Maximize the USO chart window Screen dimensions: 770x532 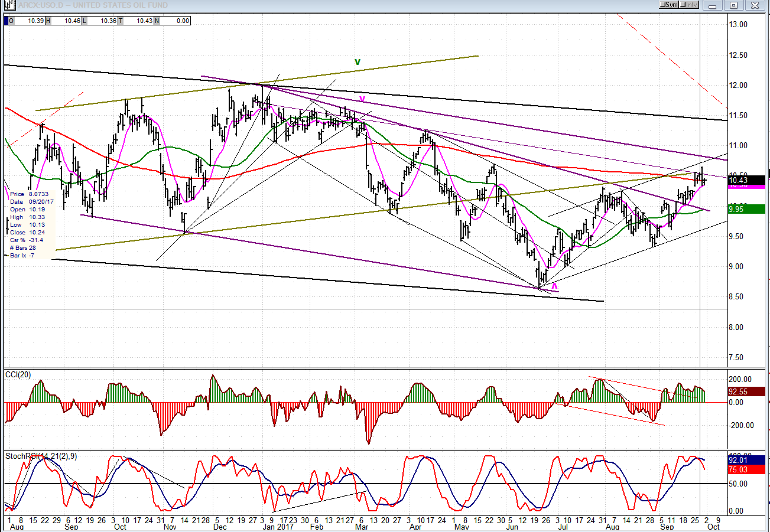733,5
